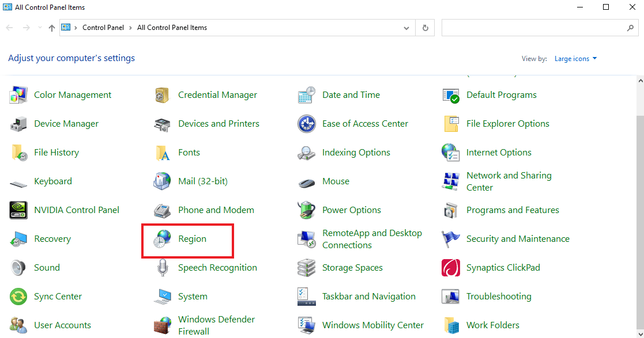Screen dimensions: 644x338
Task: Go up one level
Action: tap(52, 28)
